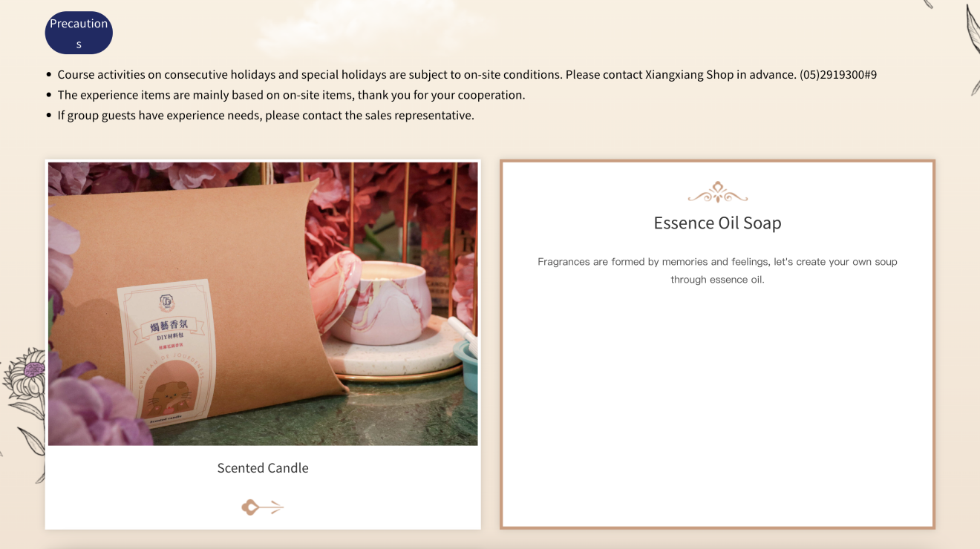
Task: Select the Essence Oil Soap heading
Action: pyautogui.click(x=717, y=223)
